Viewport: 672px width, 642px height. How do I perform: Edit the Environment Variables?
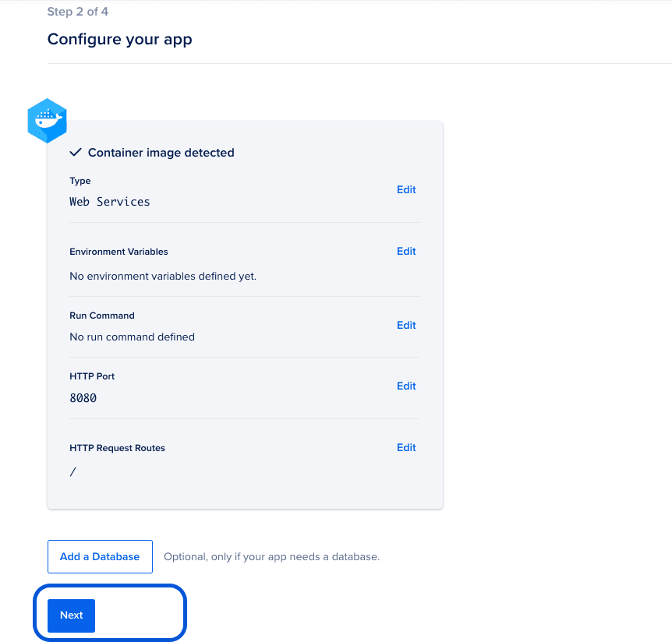(x=406, y=251)
